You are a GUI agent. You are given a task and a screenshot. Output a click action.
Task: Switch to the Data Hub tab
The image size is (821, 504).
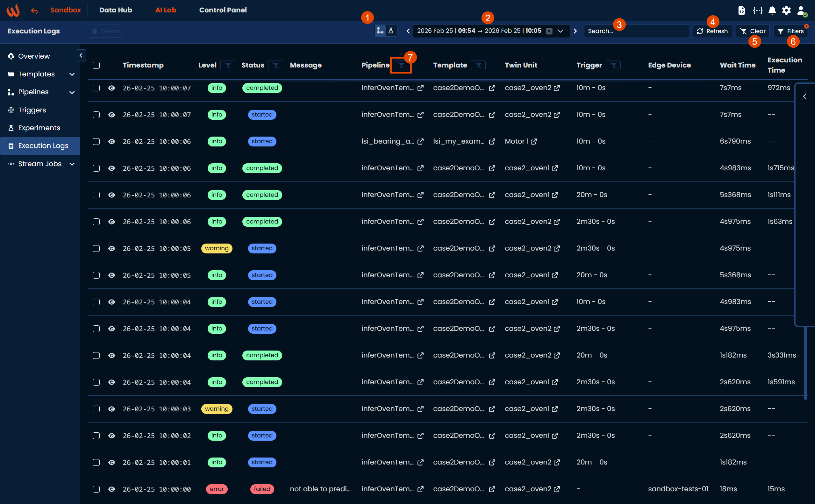116,10
